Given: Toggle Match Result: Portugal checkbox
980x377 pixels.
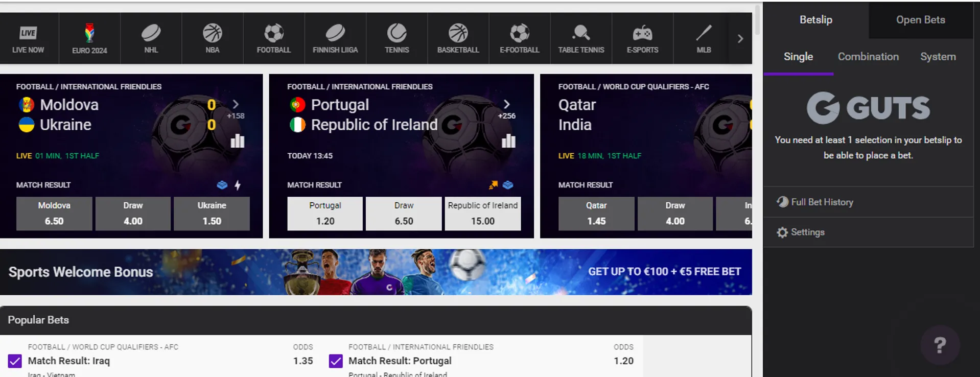Looking at the screenshot, I should click(336, 361).
